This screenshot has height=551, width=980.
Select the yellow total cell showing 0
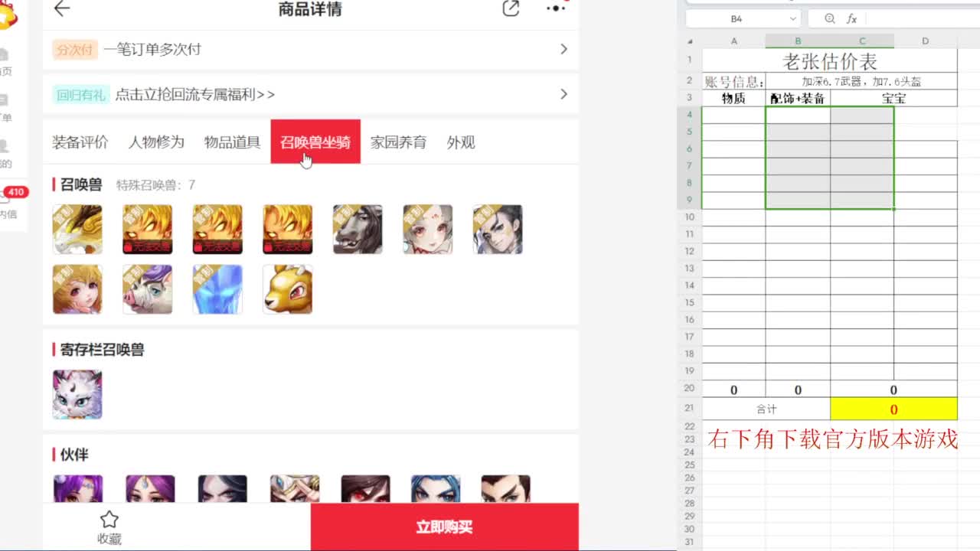pyautogui.click(x=893, y=409)
